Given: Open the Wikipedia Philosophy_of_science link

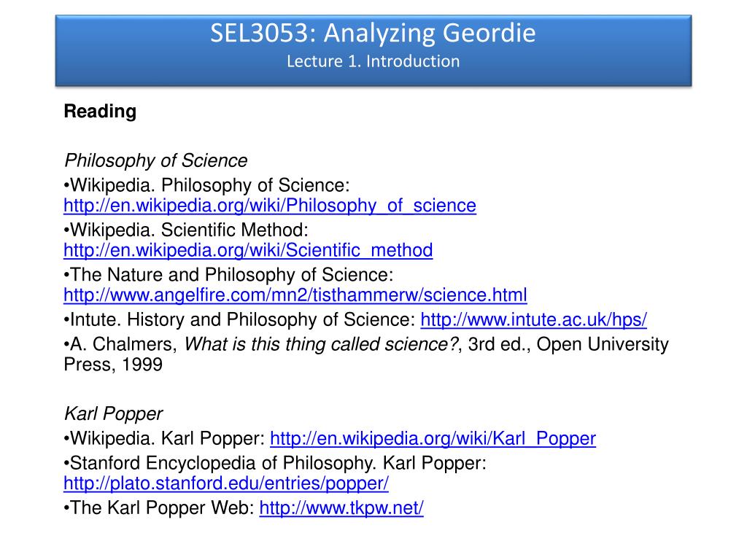Looking at the screenshot, I should coord(270,206).
